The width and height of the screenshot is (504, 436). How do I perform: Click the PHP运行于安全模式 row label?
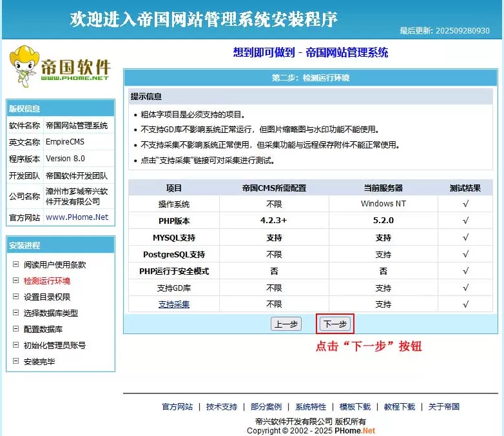174,271
